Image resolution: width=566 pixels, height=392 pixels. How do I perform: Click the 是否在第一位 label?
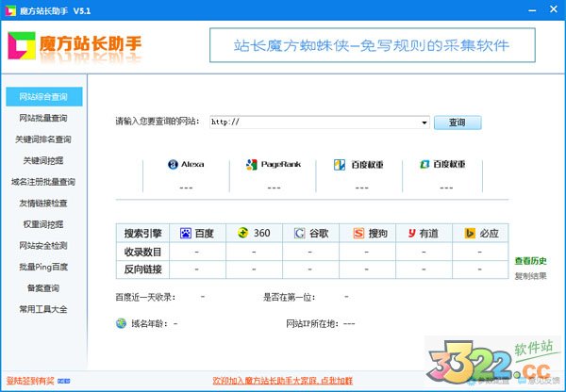tap(290, 297)
